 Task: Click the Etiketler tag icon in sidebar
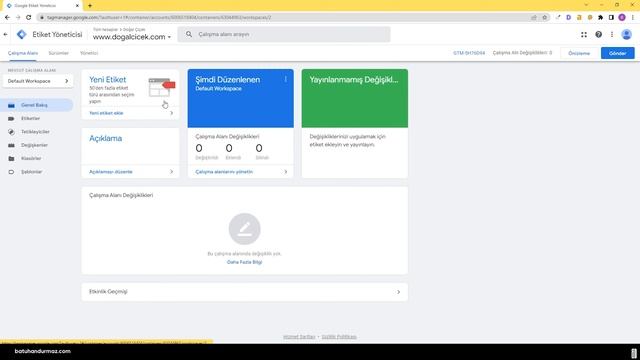click(11, 119)
